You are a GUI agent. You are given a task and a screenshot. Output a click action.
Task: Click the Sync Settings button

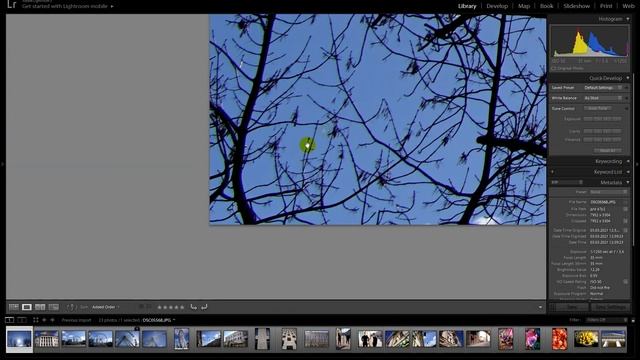(x=611, y=307)
